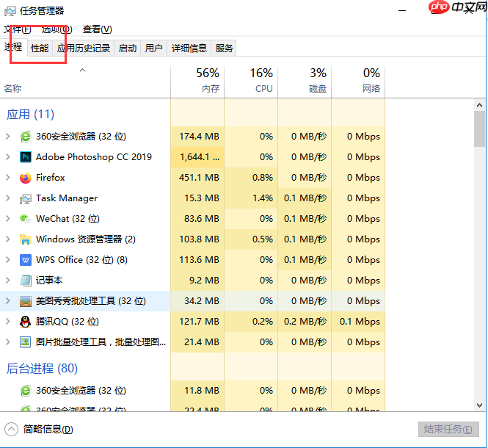Switch to the 用户 tab

(154, 48)
